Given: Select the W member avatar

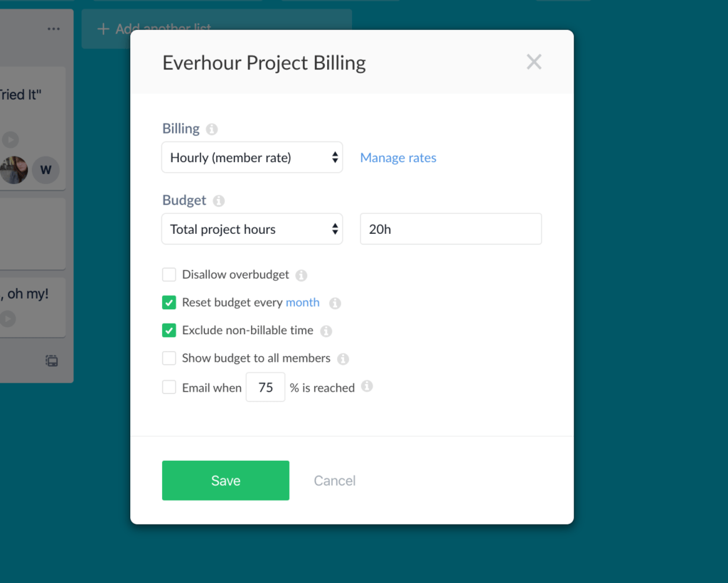Looking at the screenshot, I should point(45,170).
